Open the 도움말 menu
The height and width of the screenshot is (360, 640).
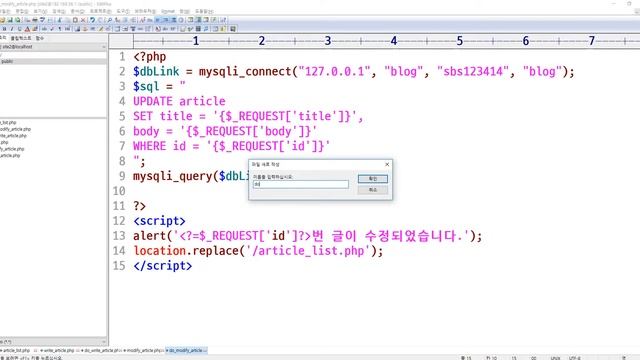click(x=204, y=11)
